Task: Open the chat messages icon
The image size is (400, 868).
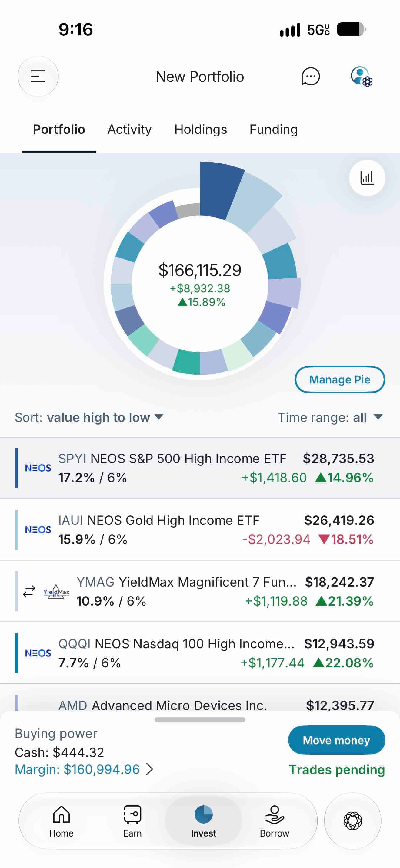Action: click(x=311, y=77)
